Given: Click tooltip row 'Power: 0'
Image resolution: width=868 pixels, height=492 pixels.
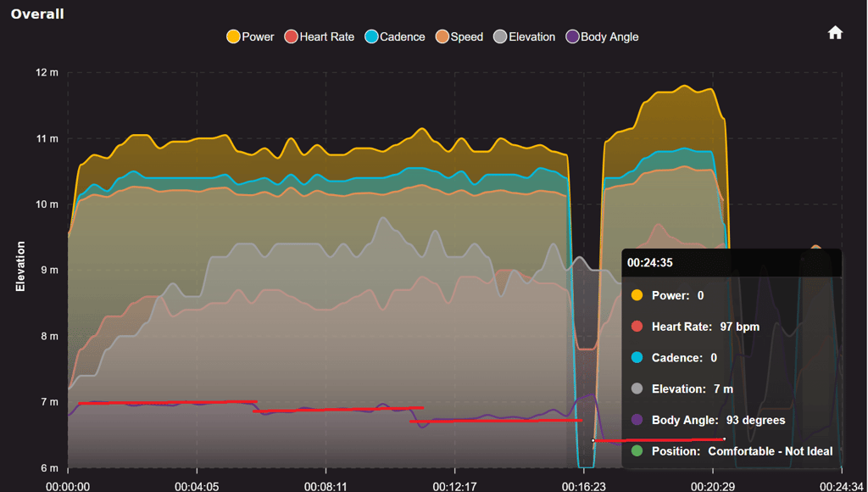Looking at the screenshot, I should [x=668, y=295].
